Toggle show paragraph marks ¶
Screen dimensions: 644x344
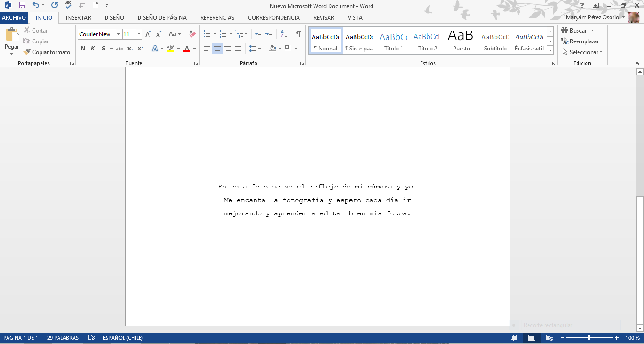(x=298, y=34)
